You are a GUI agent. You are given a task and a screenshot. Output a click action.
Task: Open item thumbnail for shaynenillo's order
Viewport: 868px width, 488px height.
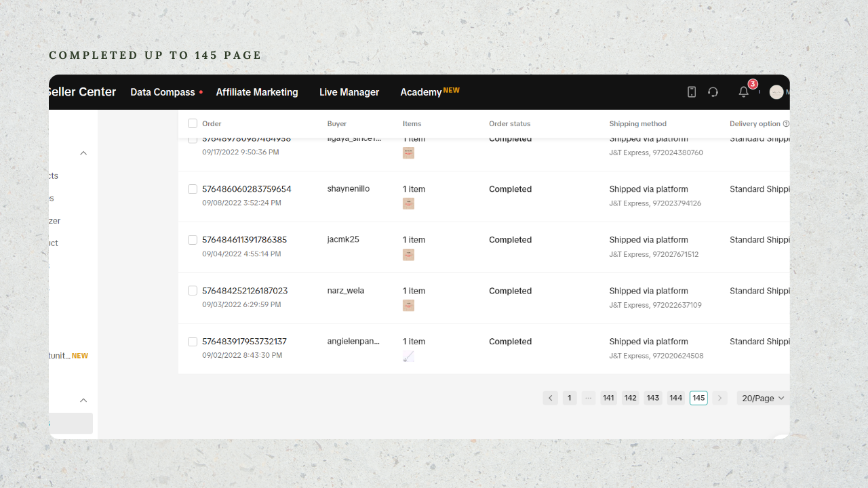point(408,203)
